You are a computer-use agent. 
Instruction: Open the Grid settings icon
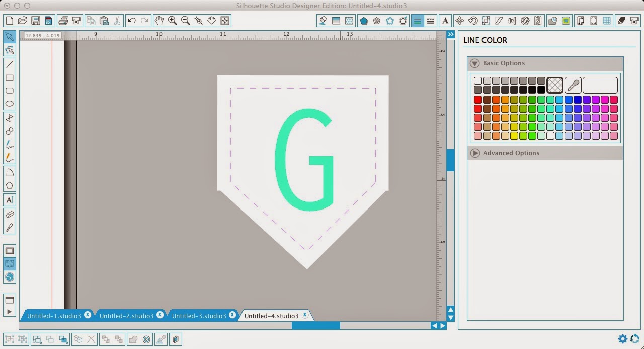[607, 21]
